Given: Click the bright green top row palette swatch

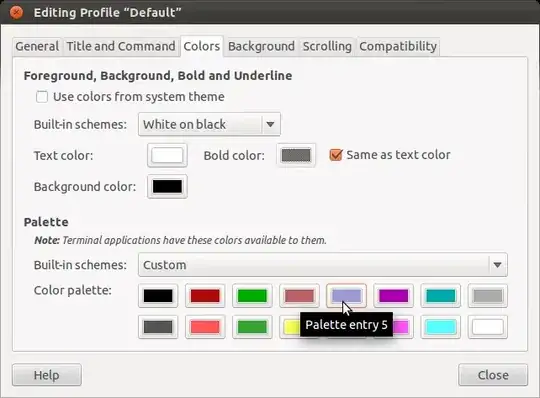Looking at the screenshot, I should point(252,296).
